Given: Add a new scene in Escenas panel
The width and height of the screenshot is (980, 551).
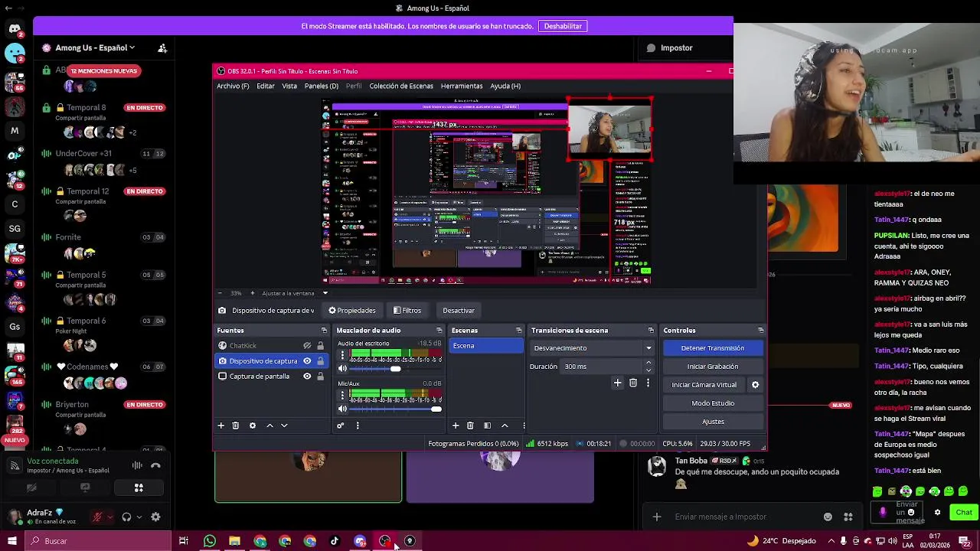Looking at the screenshot, I should (455, 425).
